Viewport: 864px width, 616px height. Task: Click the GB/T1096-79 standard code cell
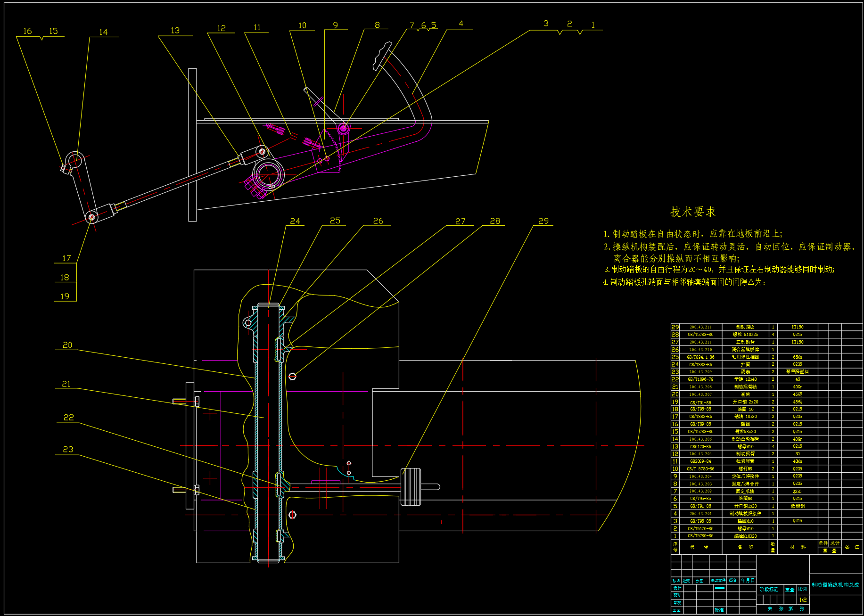[700, 379]
